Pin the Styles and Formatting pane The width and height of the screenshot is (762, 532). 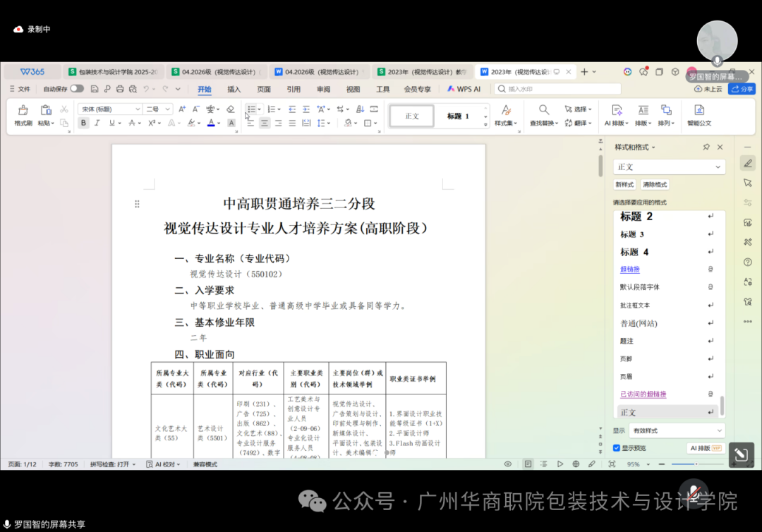click(706, 147)
